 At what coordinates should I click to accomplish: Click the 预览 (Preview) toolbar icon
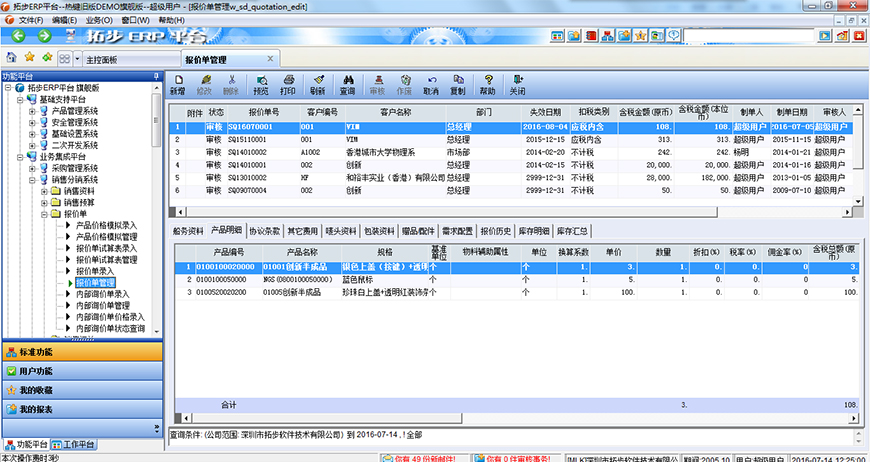(x=262, y=84)
